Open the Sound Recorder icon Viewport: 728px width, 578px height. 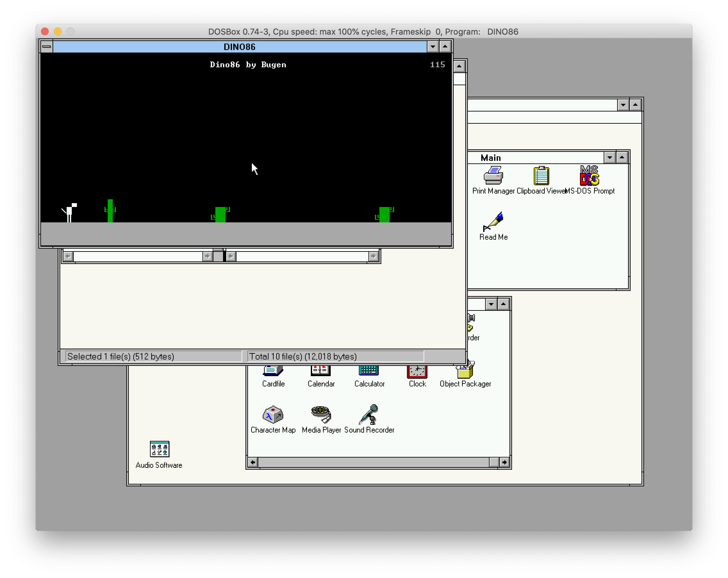(x=369, y=415)
